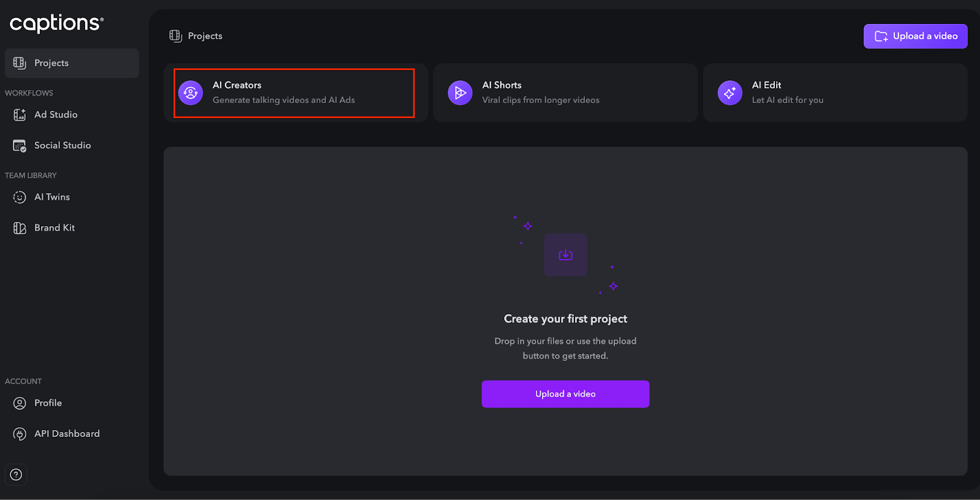
Task: Select the AI Creators card
Action: [x=295, y=93]
